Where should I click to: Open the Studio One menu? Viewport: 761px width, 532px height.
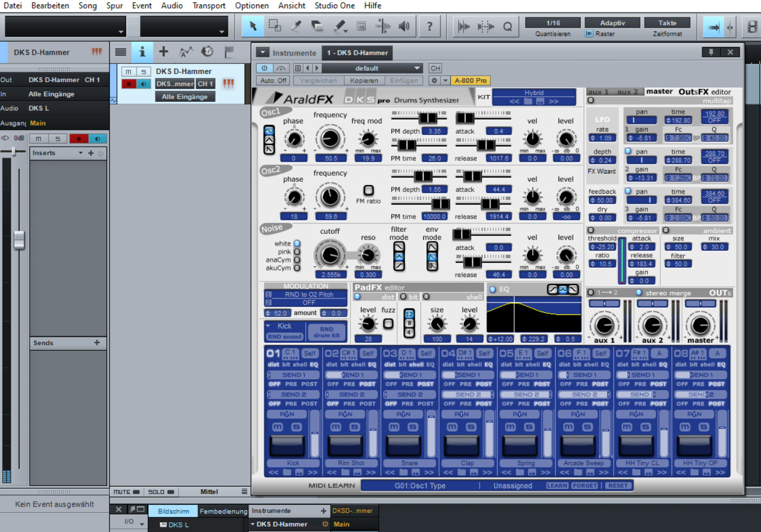coord(334,5)
